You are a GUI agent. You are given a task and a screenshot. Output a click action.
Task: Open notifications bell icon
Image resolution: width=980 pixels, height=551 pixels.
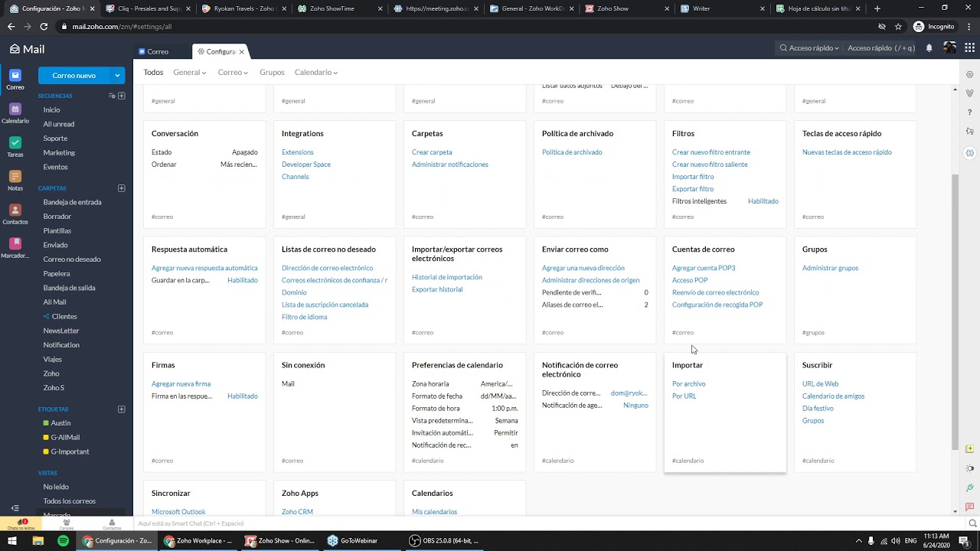[x=929, y=48]
